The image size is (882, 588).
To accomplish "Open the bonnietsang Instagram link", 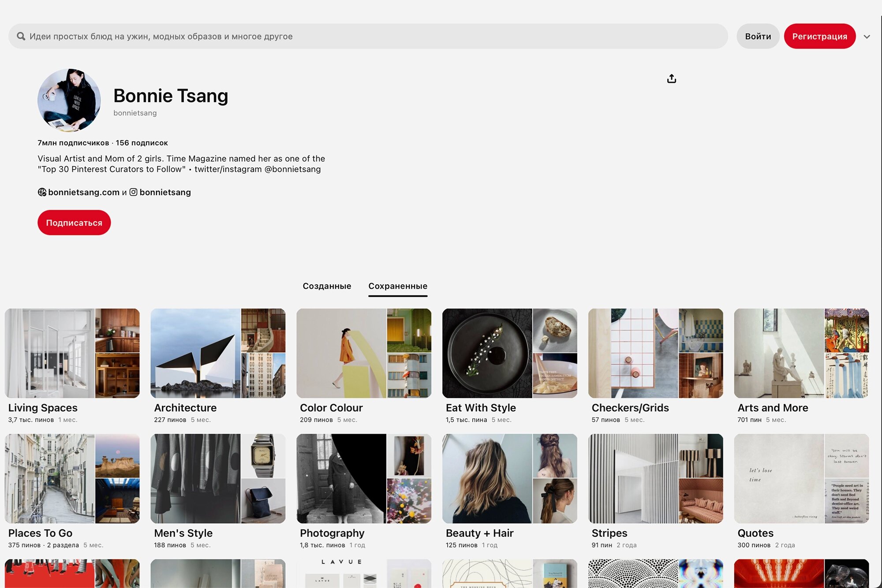I will (165, 192).
